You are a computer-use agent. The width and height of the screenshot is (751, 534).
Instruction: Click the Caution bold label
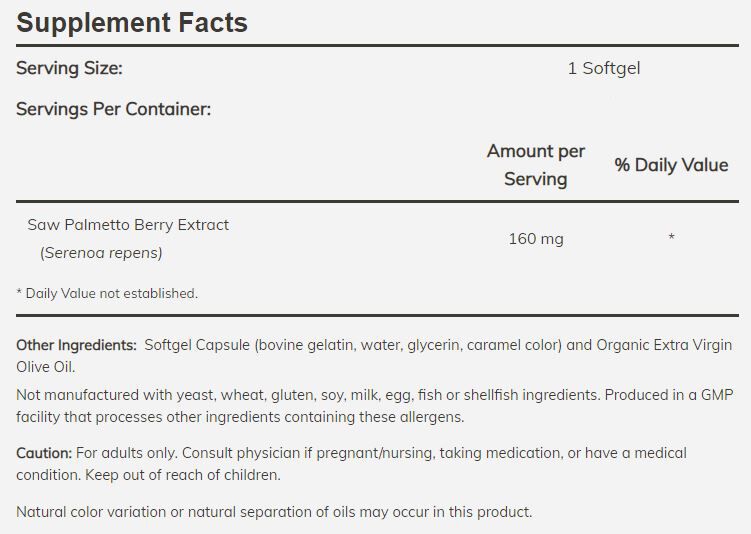pyautogui.click(x=44, y=453)
